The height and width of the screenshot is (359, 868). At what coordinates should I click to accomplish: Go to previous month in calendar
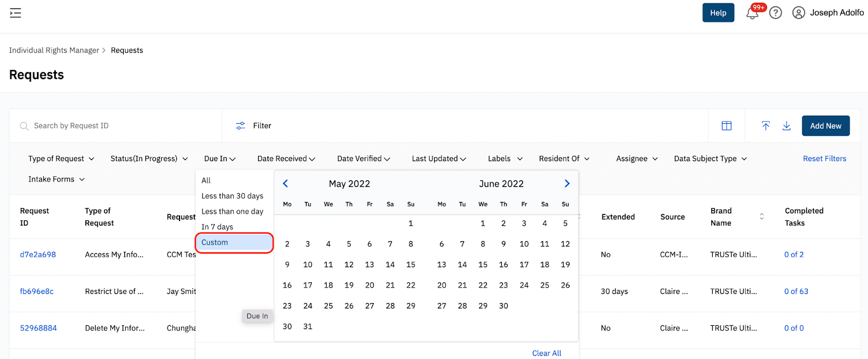tap(285, 184)
